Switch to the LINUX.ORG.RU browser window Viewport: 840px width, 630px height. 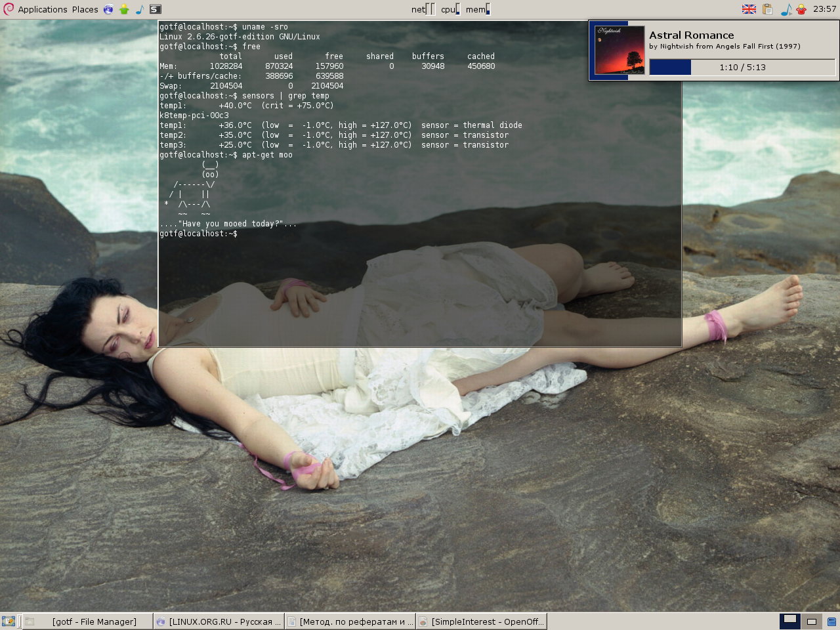219,621
